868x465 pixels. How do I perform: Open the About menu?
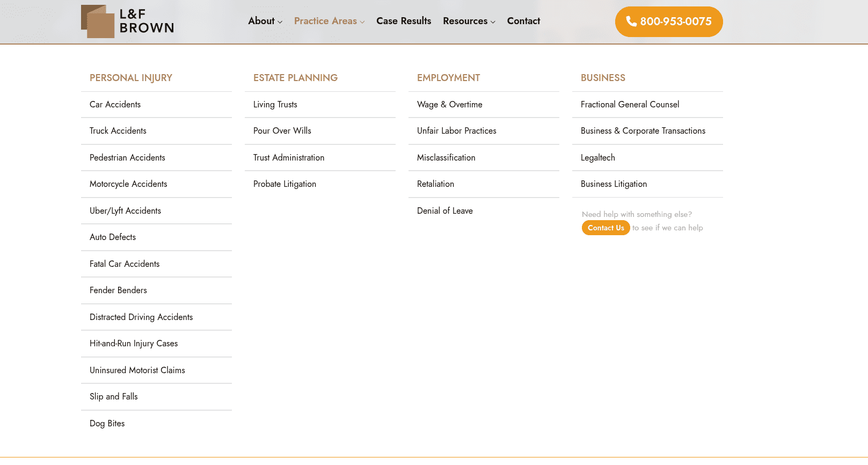tap(265, 21)
